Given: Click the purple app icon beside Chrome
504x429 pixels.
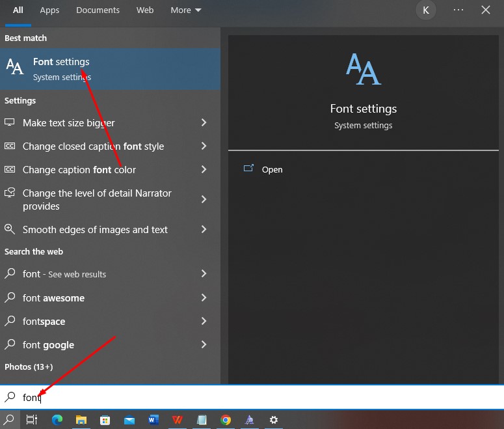Looking at the screenshot, I should click(250, 420).
